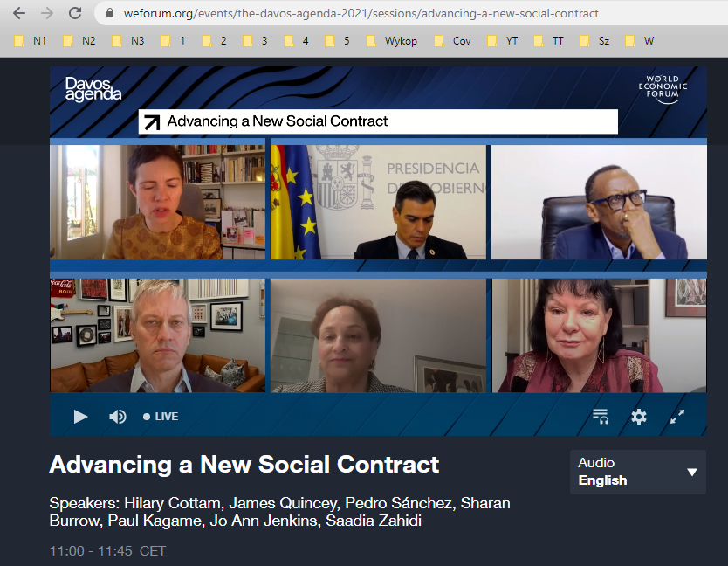Open the Cov bookmark folder
This screenshot has width=728, height=566.
(x=453, y=41)
